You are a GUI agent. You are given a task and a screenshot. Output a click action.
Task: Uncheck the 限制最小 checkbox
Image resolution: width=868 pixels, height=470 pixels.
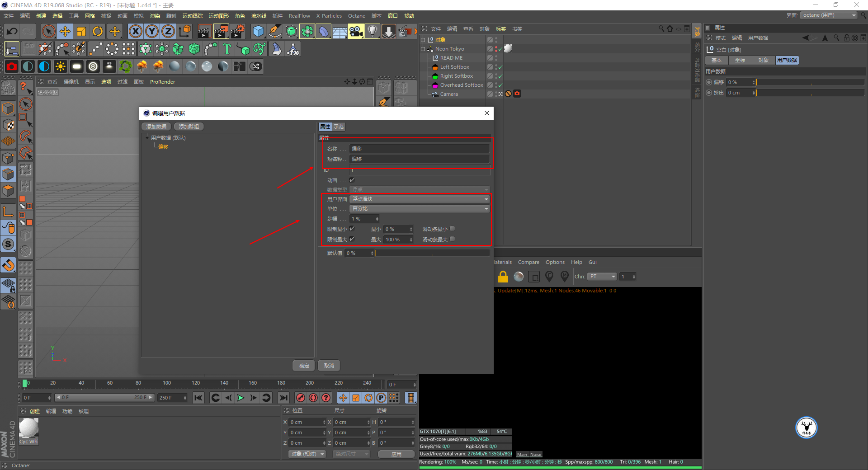pyautogui.click(x=352, y=229)
